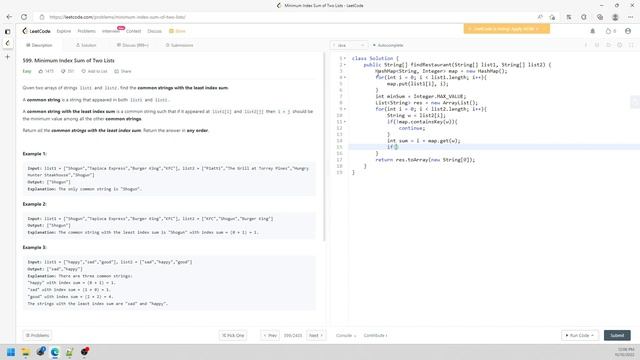Toggle Autocomplete option
This screenshot has height=360, width=640.
click(388, 45)
